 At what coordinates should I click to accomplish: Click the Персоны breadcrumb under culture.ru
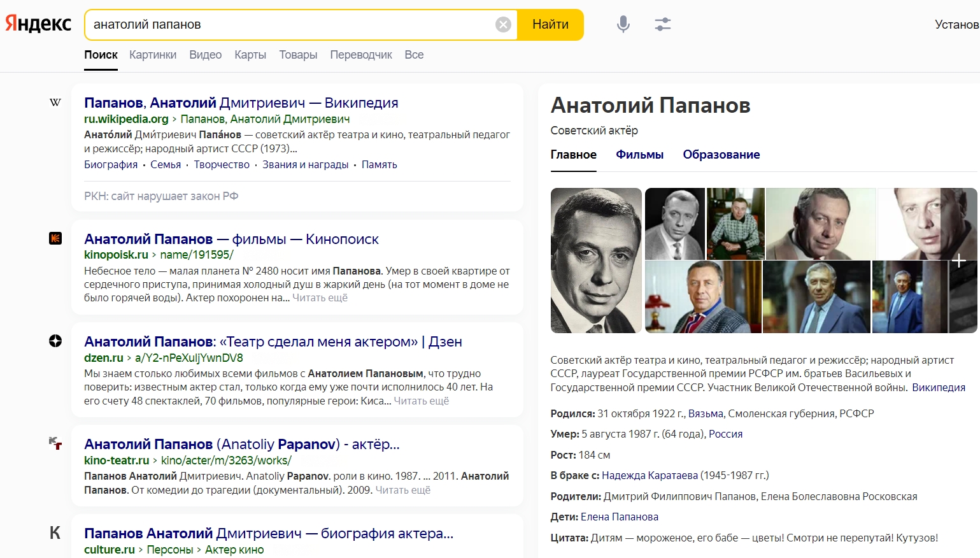[169, 550]
